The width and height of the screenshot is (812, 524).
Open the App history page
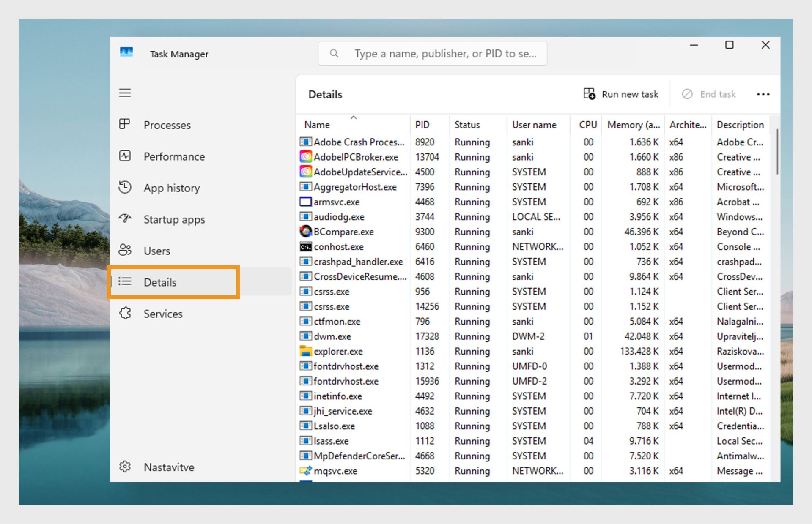pos(171,188)
